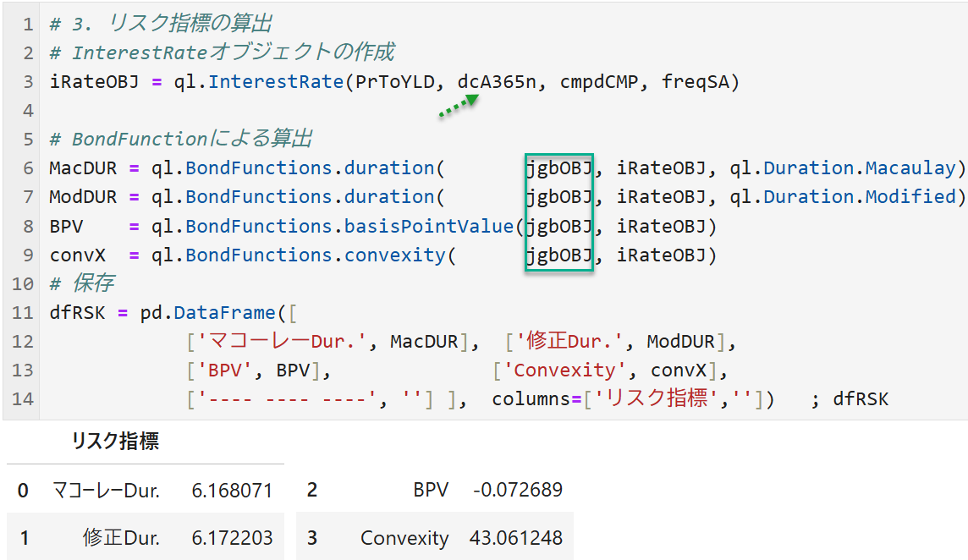Viewport: 968px width, 560px height.
Task: Click line number 11 in the gutter
Action: pyautogui.click(x=23, y=312)
